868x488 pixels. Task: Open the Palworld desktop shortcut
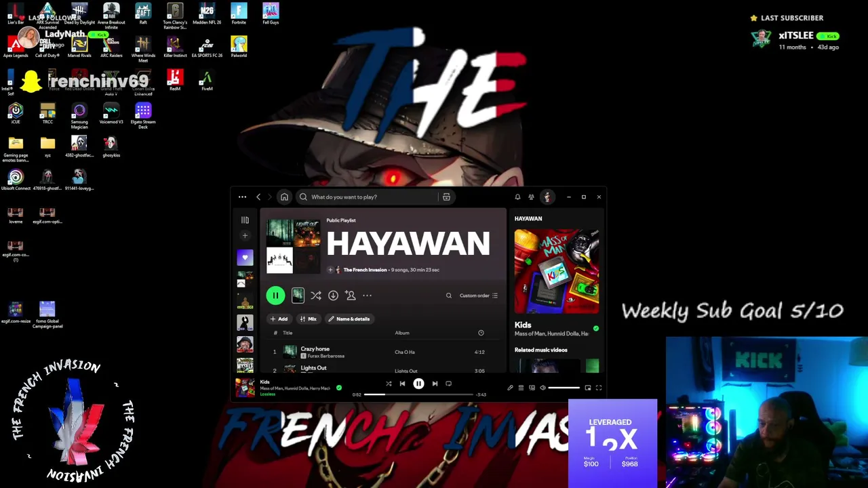click(x=239, y=47)
